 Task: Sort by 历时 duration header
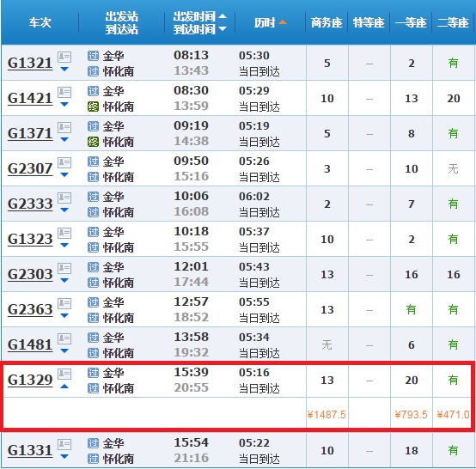(x=270, y=22)
